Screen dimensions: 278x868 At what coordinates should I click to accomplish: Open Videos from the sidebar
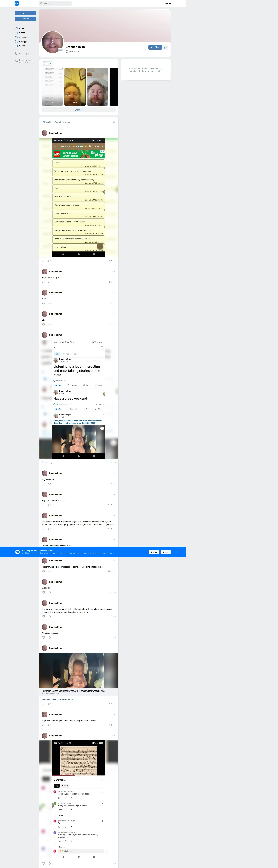coord(22,33)
